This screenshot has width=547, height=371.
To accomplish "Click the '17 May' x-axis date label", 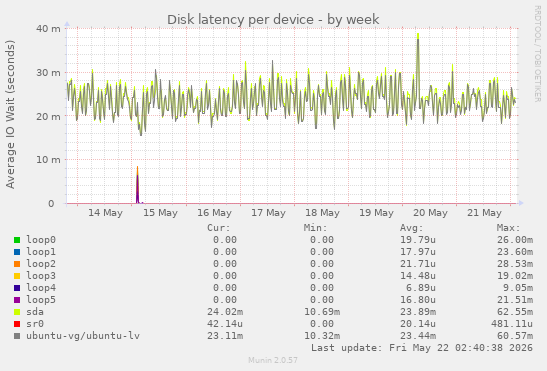I will [269, 213].
